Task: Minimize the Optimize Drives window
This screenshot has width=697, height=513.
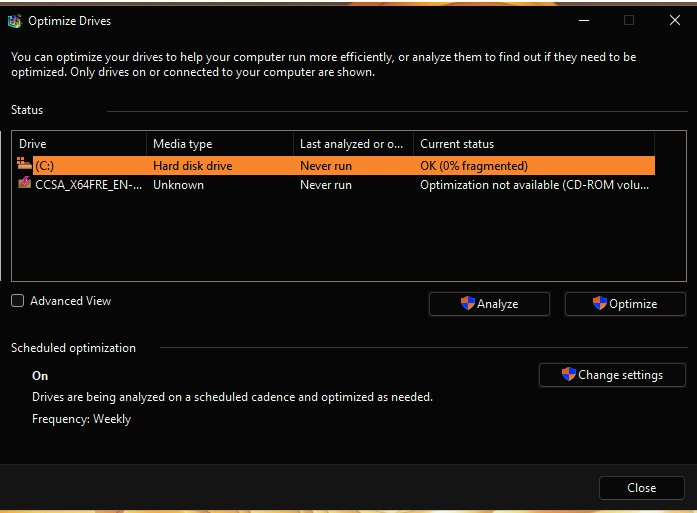Action: coord(584,20)
